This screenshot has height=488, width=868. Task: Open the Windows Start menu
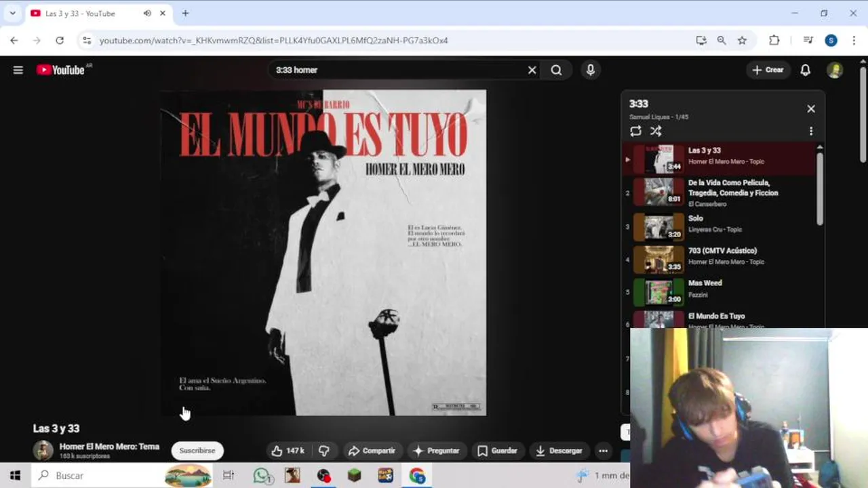point(15,476)
